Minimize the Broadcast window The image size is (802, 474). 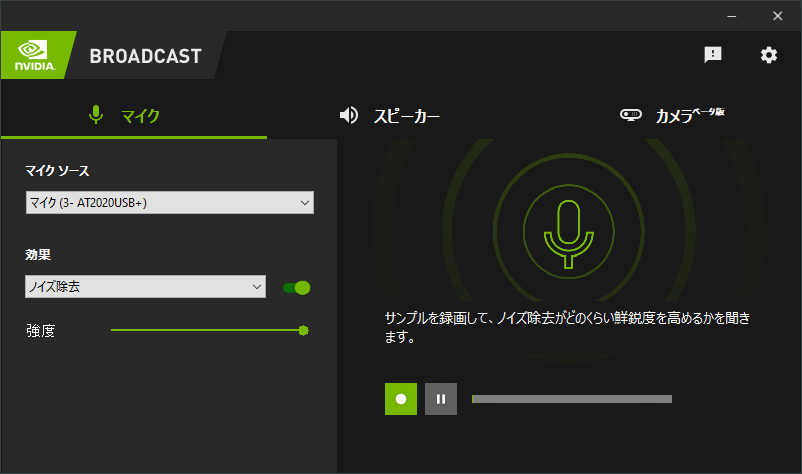[732, 16]
